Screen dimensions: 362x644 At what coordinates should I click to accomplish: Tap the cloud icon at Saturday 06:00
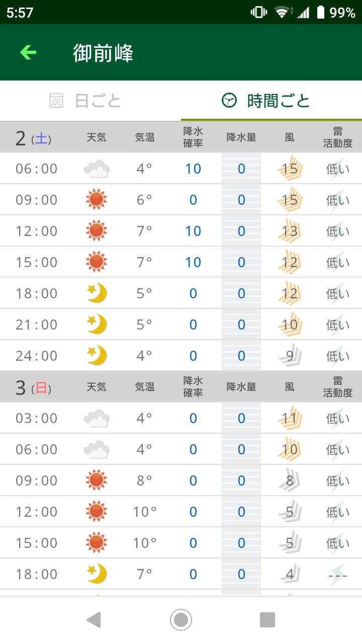97,169
